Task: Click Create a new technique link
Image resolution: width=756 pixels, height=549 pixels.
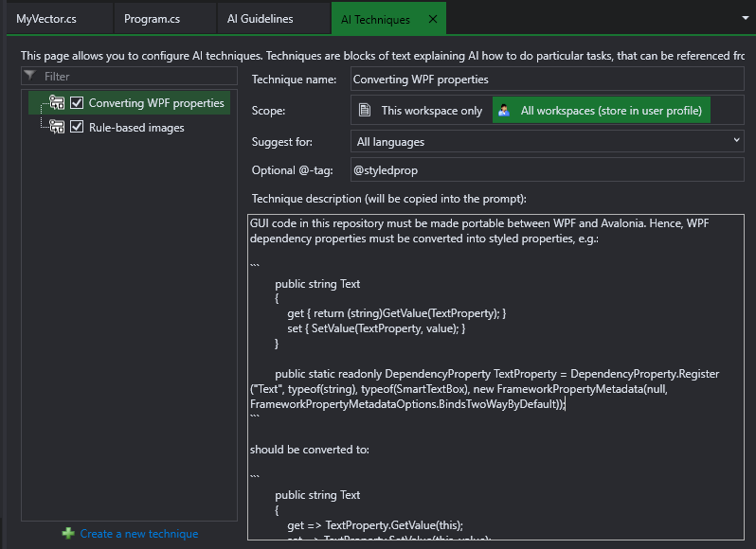Action: (x=139, y=534)
